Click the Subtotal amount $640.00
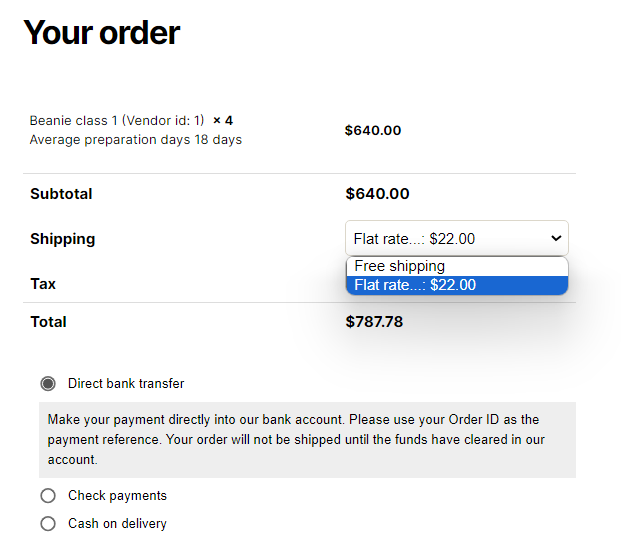This screenshot has height=547, width=621. click(x=377, y=194)
